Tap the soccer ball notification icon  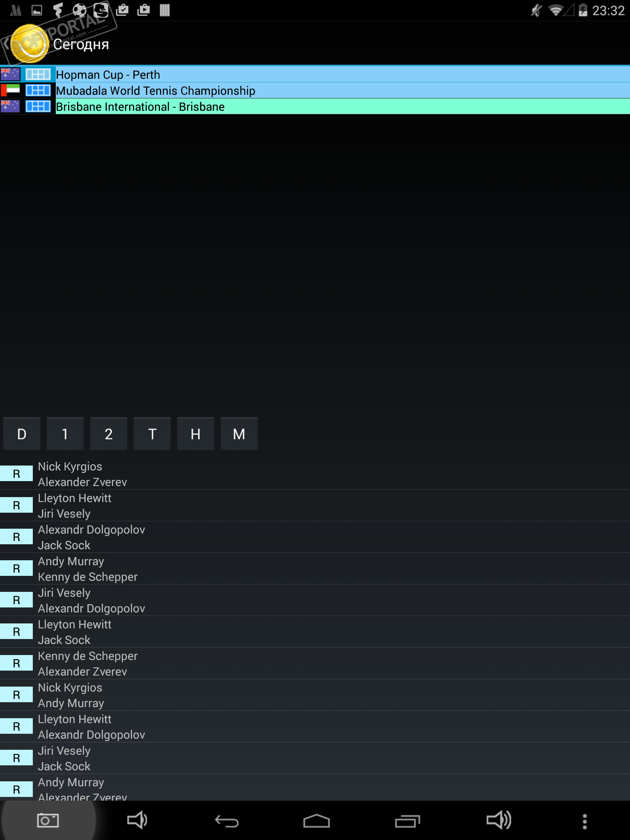click(79, 10)
